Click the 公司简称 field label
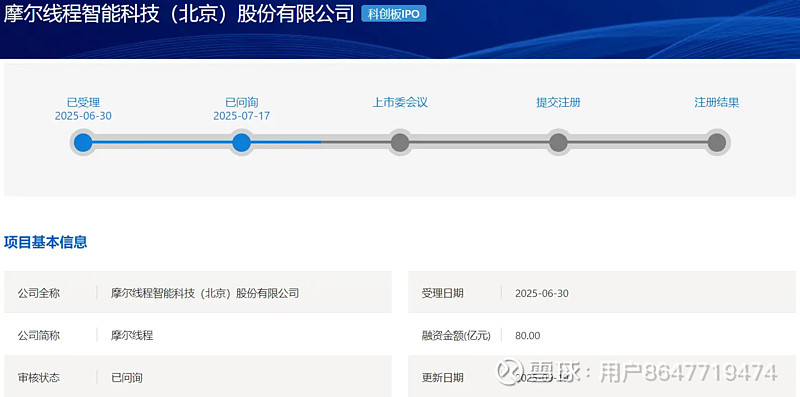800x397 pixels. coord(39,336)
